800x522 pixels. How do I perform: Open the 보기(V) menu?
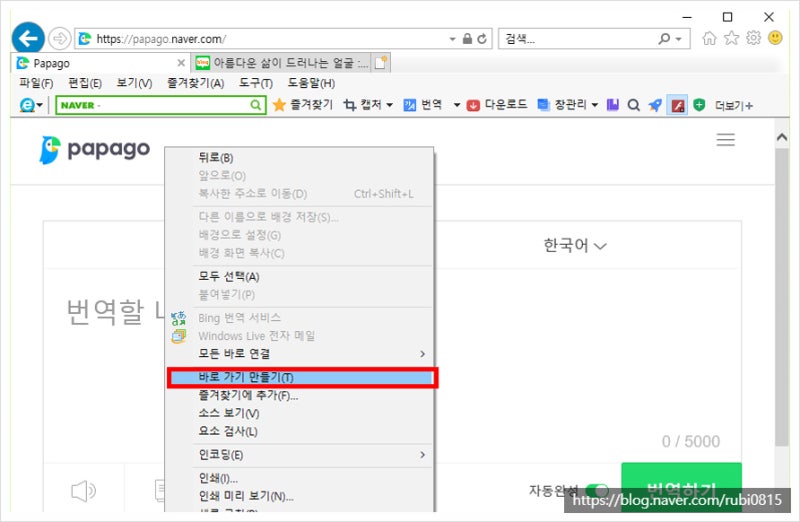coord(134,83)
